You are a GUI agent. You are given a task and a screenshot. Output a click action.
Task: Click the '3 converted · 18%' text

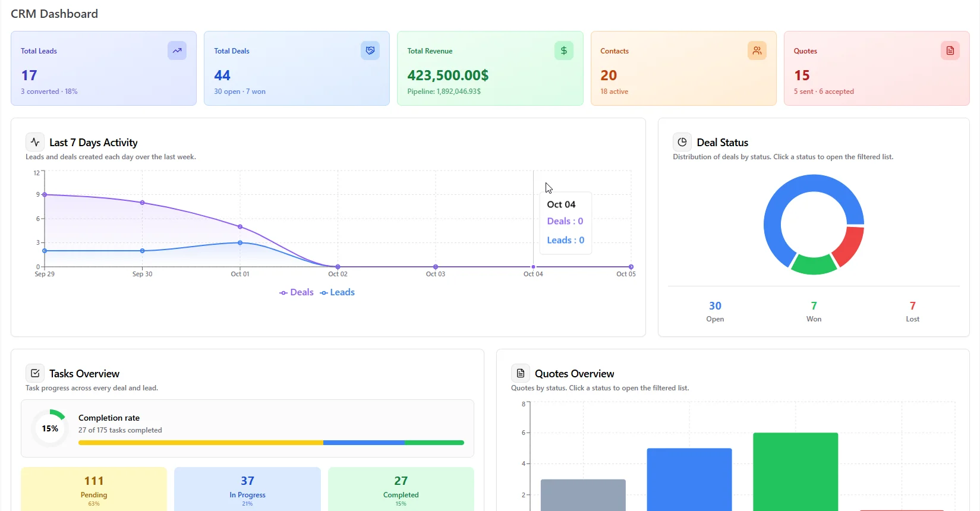49,92
